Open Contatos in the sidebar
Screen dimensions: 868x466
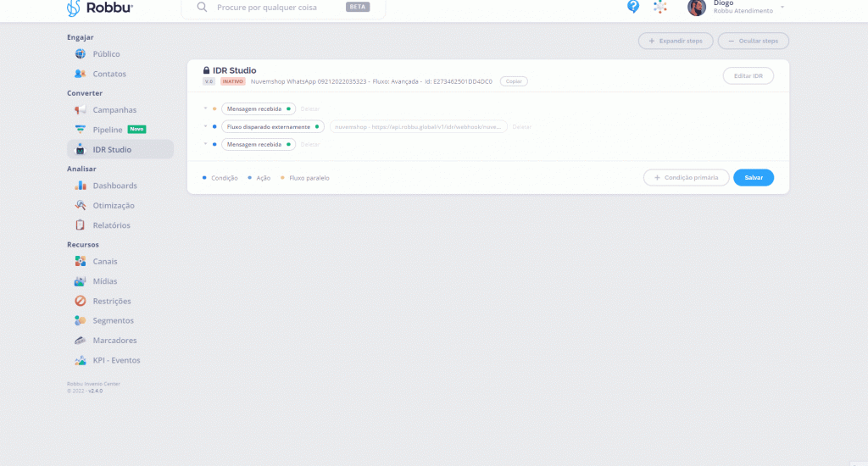tap(108, 74)
